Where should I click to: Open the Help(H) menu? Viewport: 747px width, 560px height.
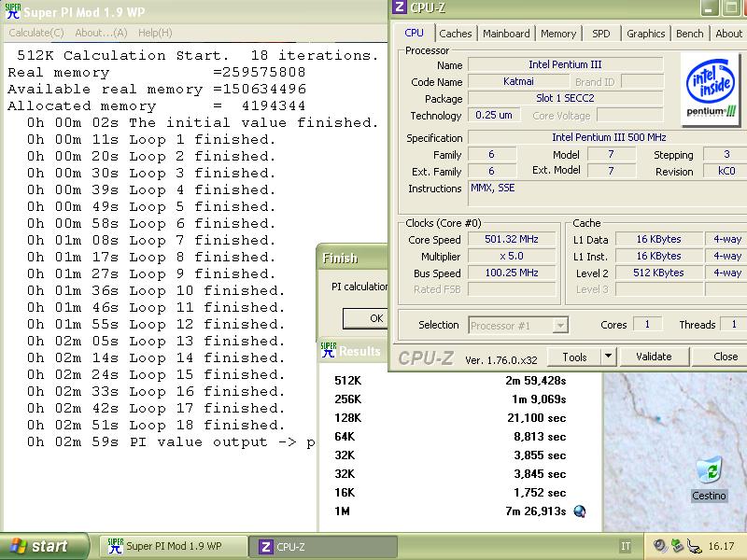(x=155, y=33)
